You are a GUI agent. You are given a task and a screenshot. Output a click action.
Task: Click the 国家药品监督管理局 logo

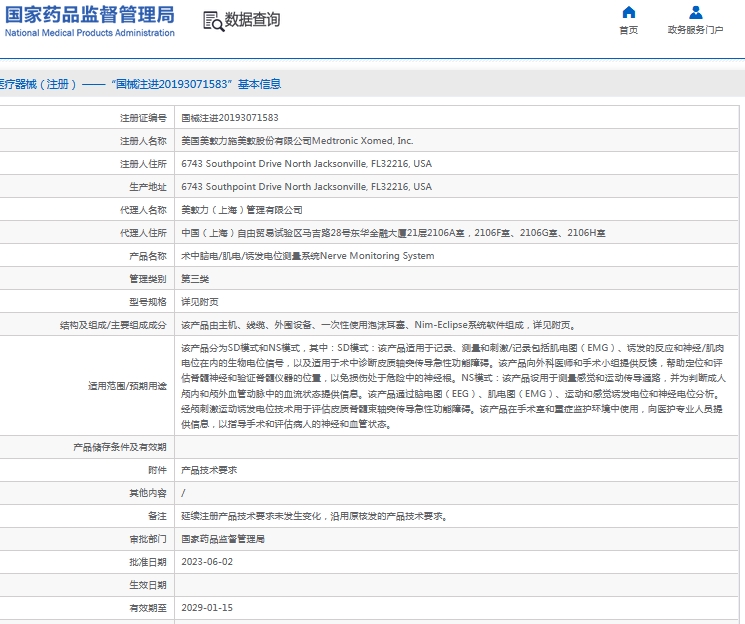click(90, 15)
